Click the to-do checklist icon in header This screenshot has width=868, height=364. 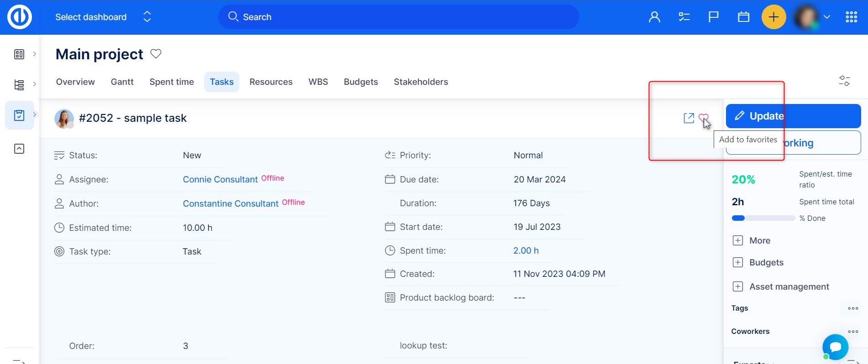pyautogui.click(x=684, y=17)
